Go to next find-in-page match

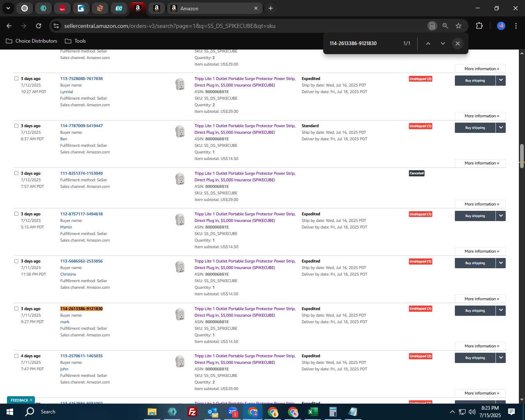(443, 43)
